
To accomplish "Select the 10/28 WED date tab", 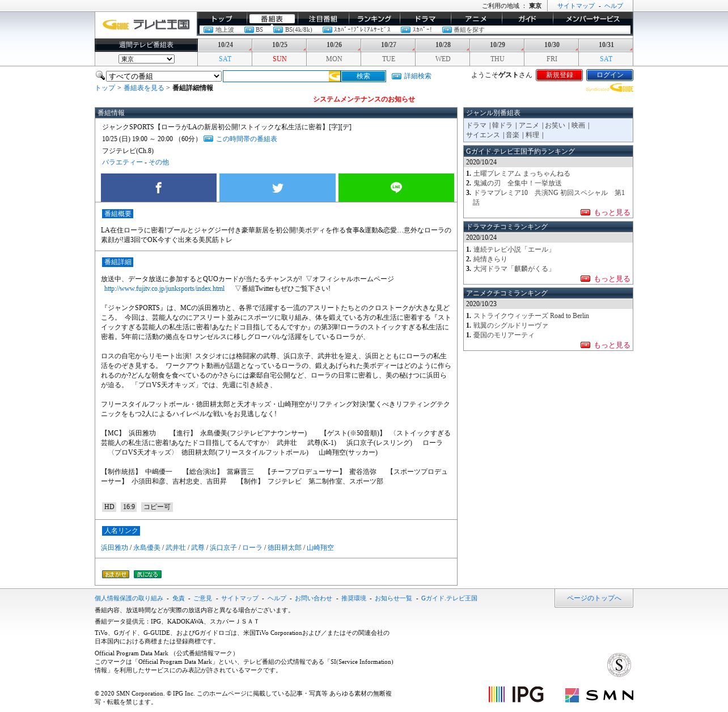I will 443,52.
